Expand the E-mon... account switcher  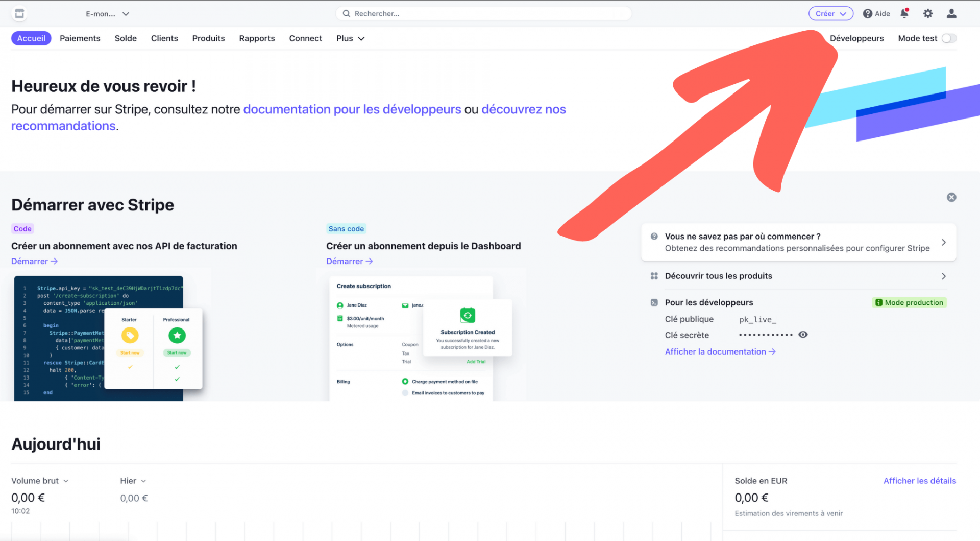click(107, 14)
